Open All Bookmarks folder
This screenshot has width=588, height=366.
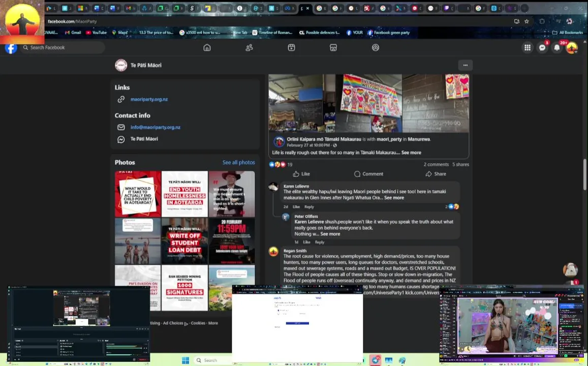tap(568, 33)
